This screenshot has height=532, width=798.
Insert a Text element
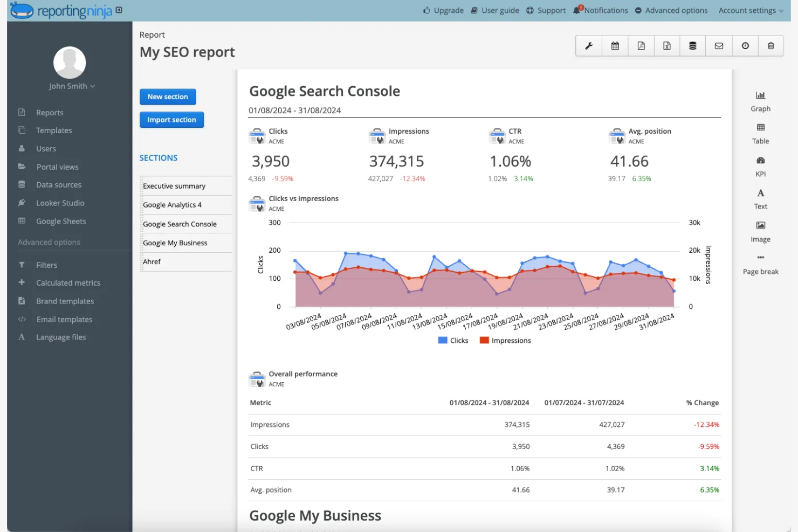point(760,198)
